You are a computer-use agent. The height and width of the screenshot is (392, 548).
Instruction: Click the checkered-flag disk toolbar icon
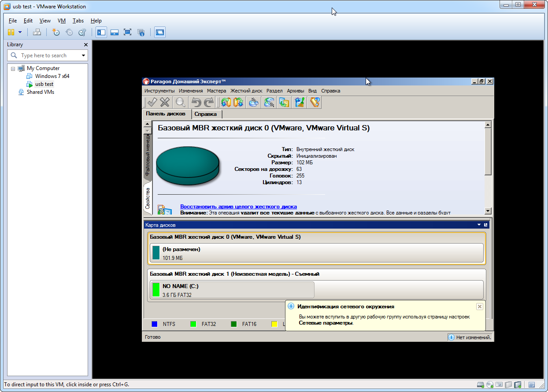pyautogui.click(x=253, y=102)
